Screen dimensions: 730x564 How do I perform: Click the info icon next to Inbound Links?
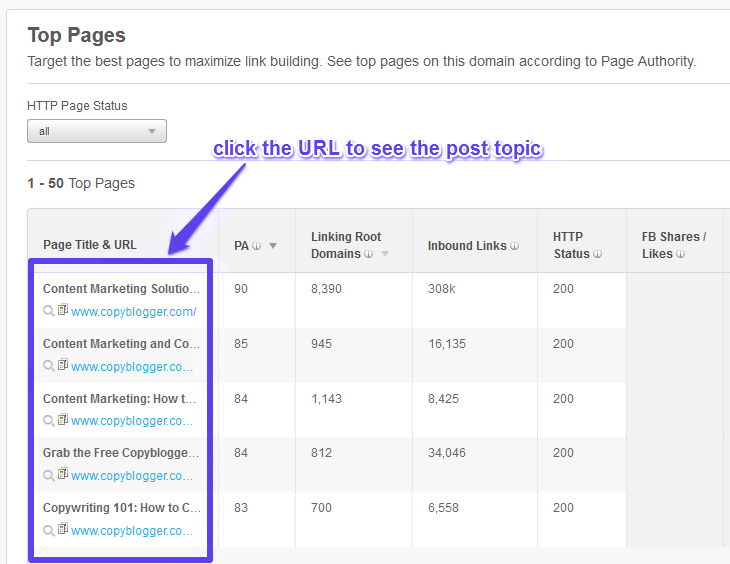click(514, 245)
